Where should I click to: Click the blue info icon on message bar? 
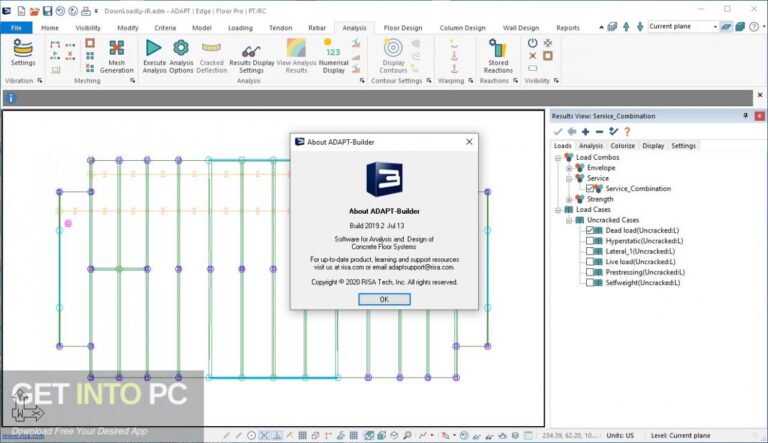(x=10, y=98)
